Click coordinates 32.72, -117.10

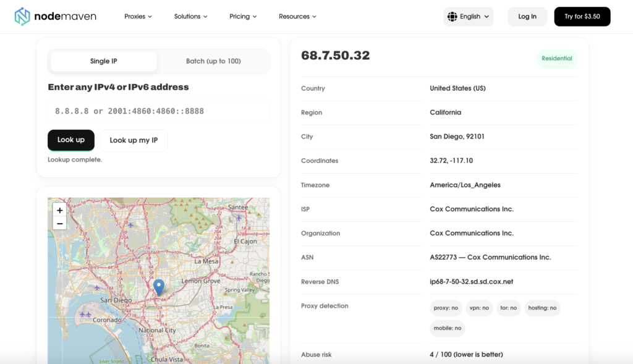451,161
